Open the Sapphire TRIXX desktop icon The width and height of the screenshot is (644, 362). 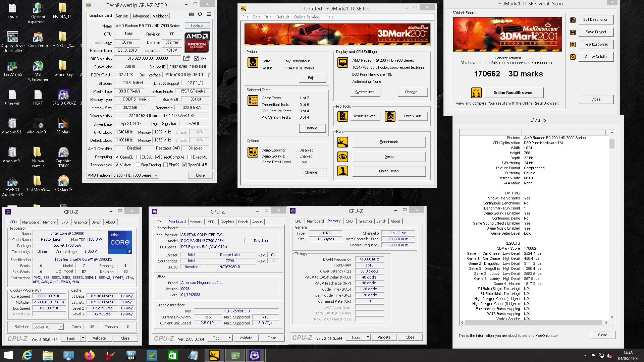tap(63, 157)
